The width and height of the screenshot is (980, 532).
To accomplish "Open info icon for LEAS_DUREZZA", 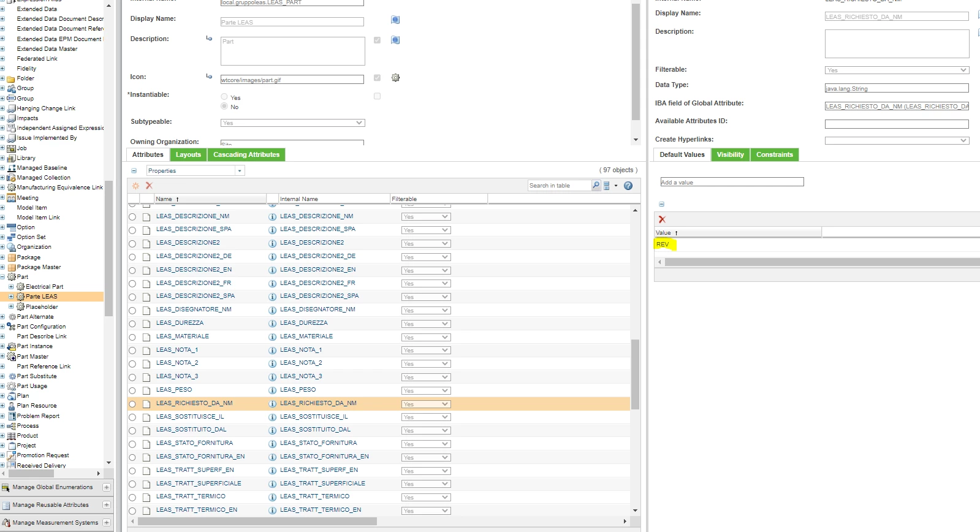I will coord(272,324).
